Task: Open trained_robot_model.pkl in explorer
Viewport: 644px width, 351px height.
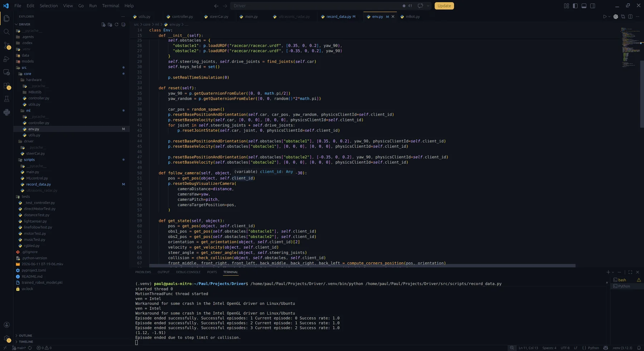Action: [x=42, y=283]
